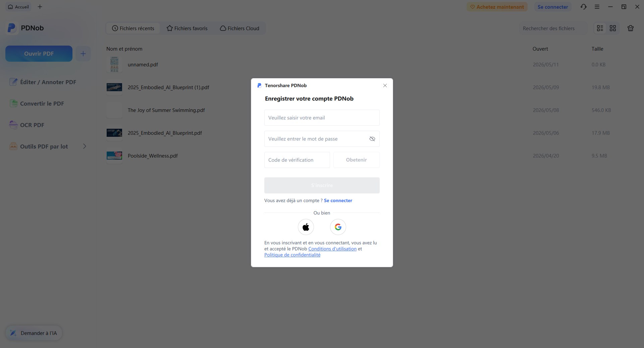
Task: Click the PDNob logo icon in sidebar
Action: (x=12, y=28)
